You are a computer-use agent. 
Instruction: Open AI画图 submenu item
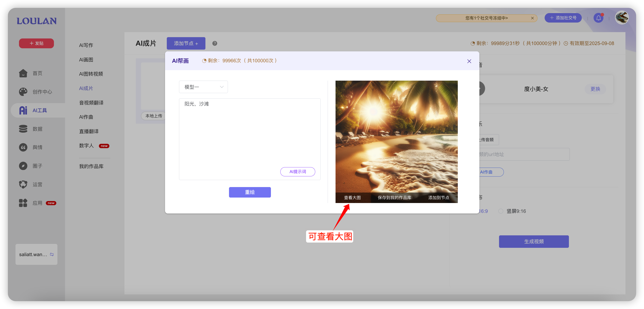(86, 60)
